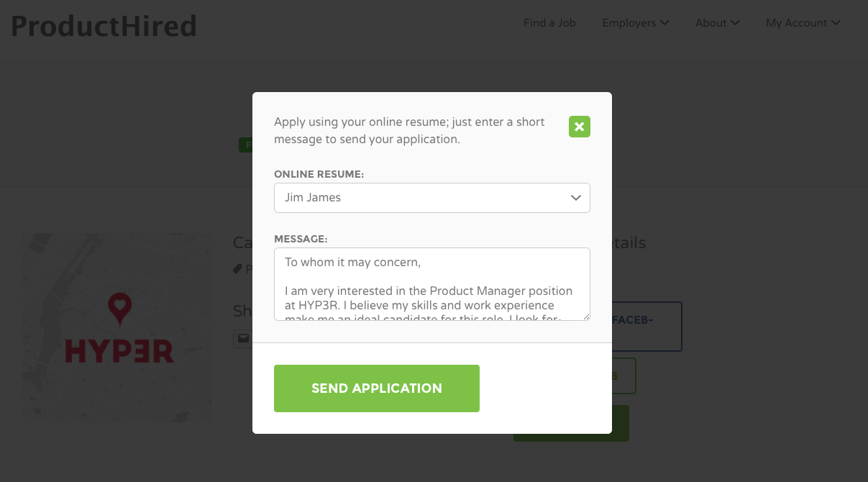Screen dimensions: 868x482
Task: Expand the My Account menu
Action: tap(803, 23)
